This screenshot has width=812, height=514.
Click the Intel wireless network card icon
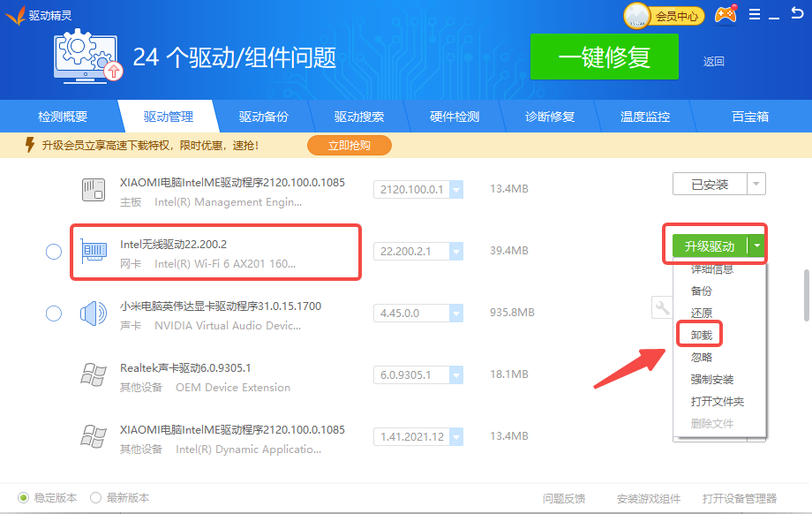(x=94, y=251)
